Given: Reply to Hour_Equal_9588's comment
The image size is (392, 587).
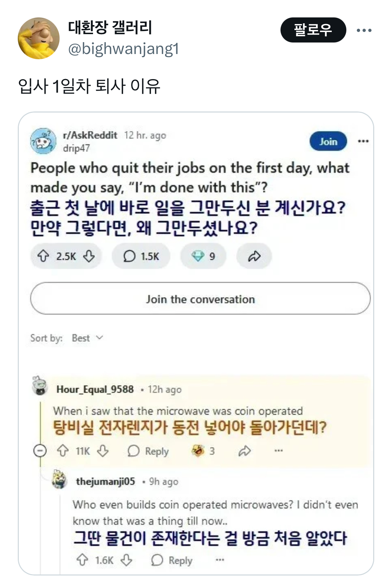Looking at the screenshot, I should pyautogui.click(x=149, y=451).
